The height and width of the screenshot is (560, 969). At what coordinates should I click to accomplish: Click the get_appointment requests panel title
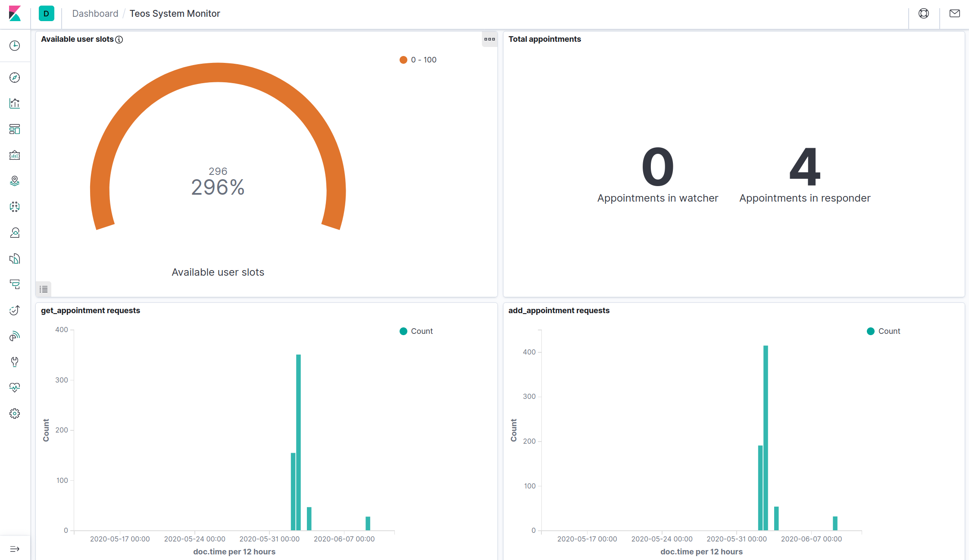click(91, 311)
